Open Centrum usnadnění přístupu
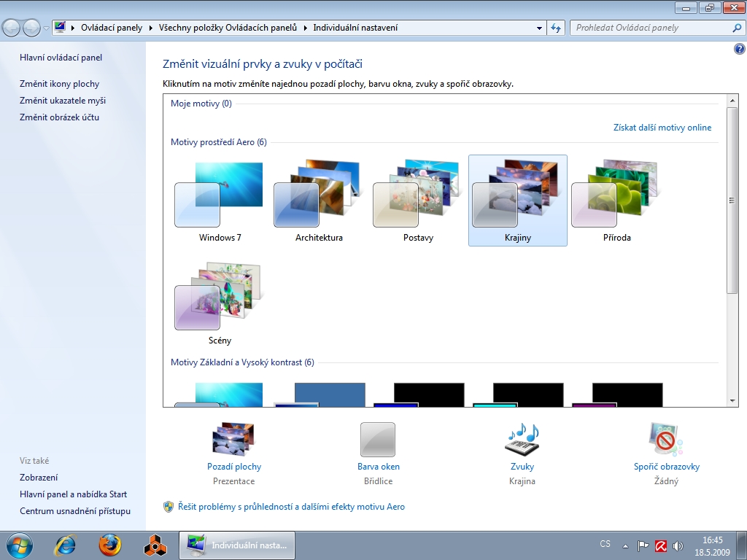The height and width of the screenshot is (560, 747). coord(75,511)
